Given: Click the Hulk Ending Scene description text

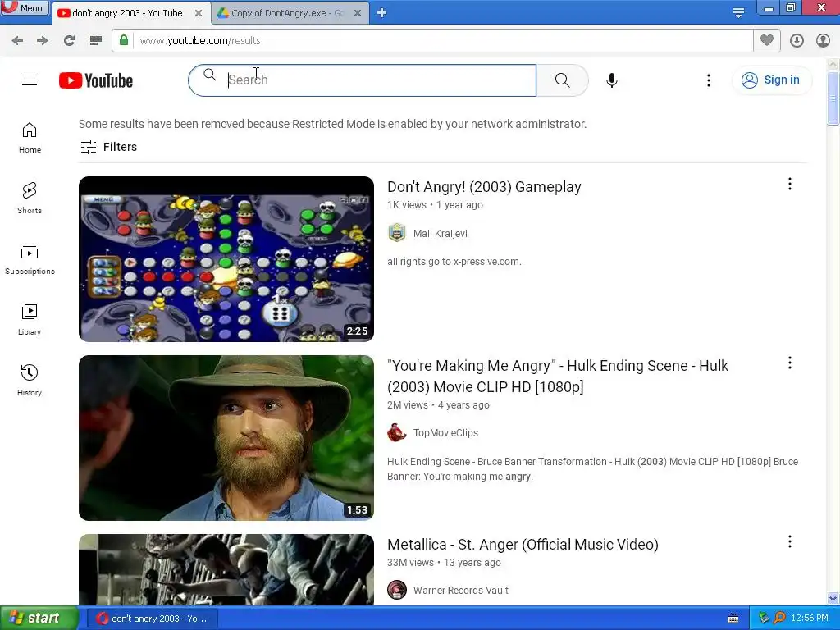Looking at the screenshot, I should (x=592, y=468).
